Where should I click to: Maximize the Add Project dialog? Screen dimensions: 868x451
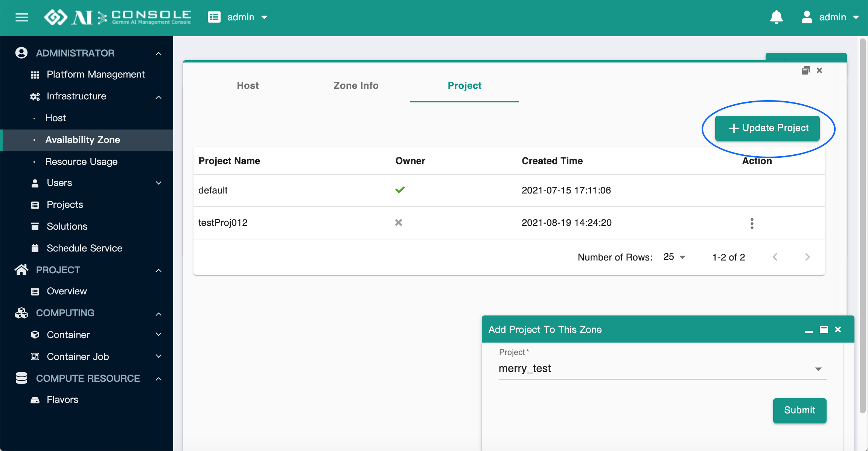click(824, 329)
